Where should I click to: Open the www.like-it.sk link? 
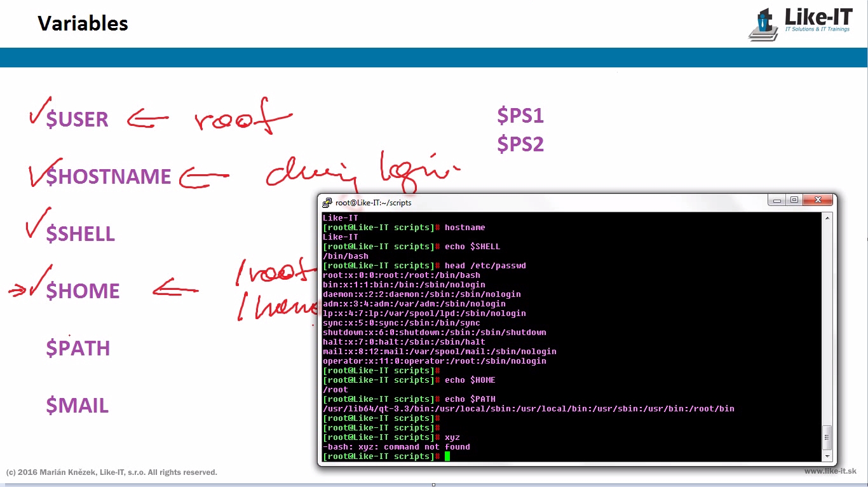pos(830,471)
